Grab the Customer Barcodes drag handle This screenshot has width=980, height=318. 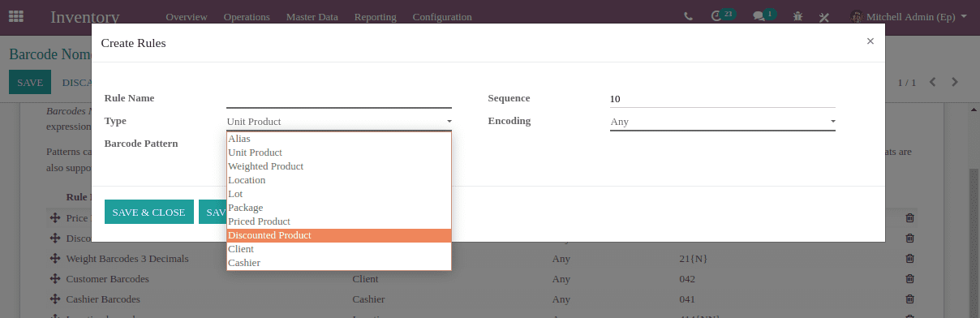click(x=55, y=278)
